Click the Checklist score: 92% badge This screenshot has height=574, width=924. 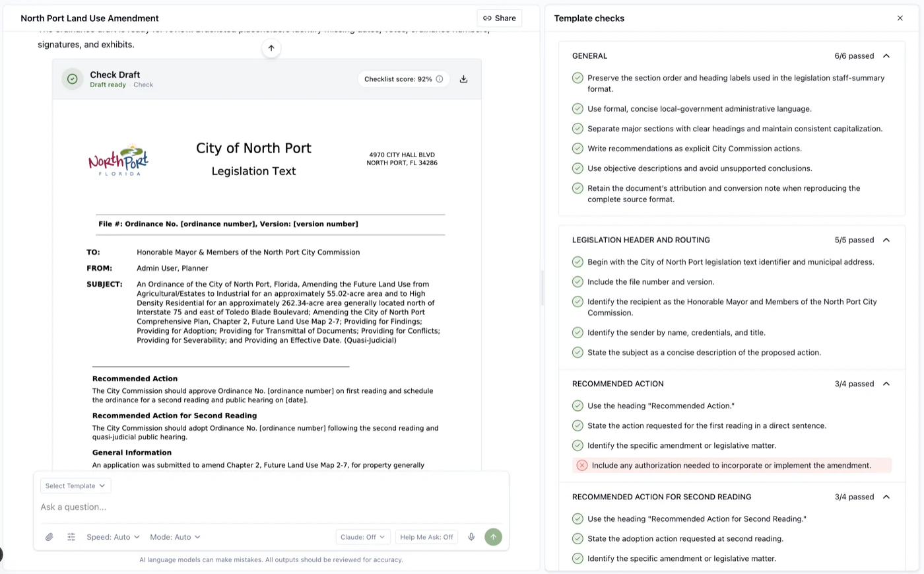(404, 79)
